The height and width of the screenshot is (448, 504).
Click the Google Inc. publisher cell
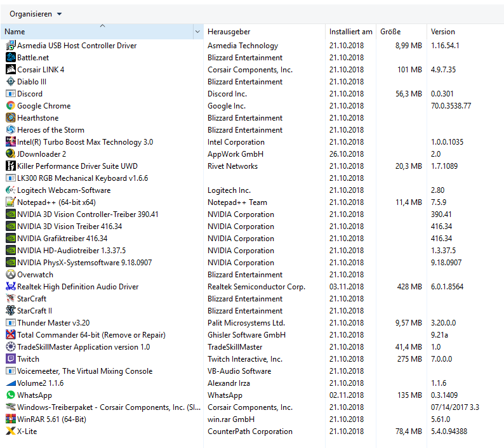click(x=227, y=106)
